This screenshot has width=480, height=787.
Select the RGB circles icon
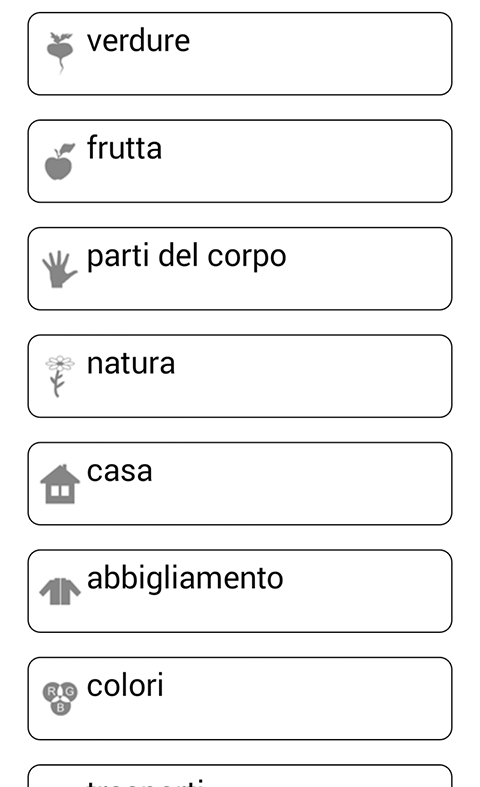60,698
